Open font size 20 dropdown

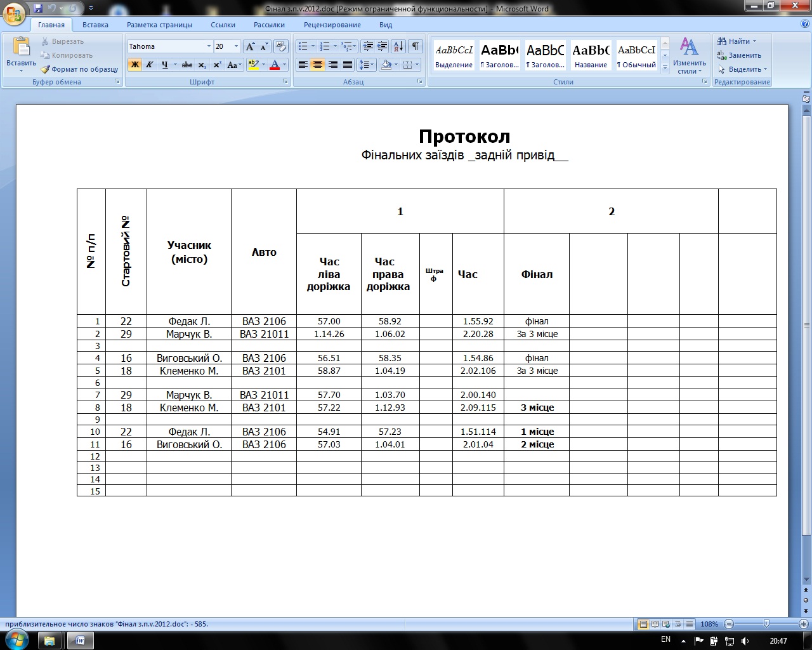236,46
